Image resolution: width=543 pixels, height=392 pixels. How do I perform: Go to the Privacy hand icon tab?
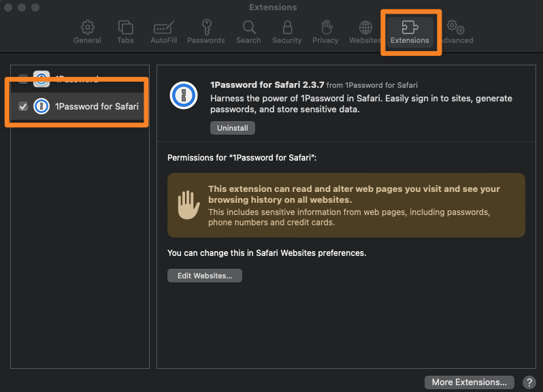tap(325, 32)
